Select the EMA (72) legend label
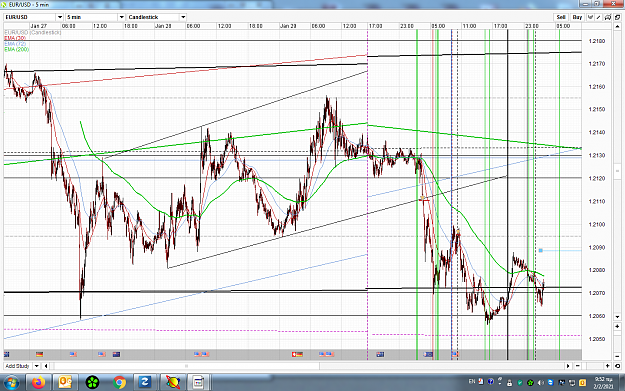 click(x=15, y=43)
